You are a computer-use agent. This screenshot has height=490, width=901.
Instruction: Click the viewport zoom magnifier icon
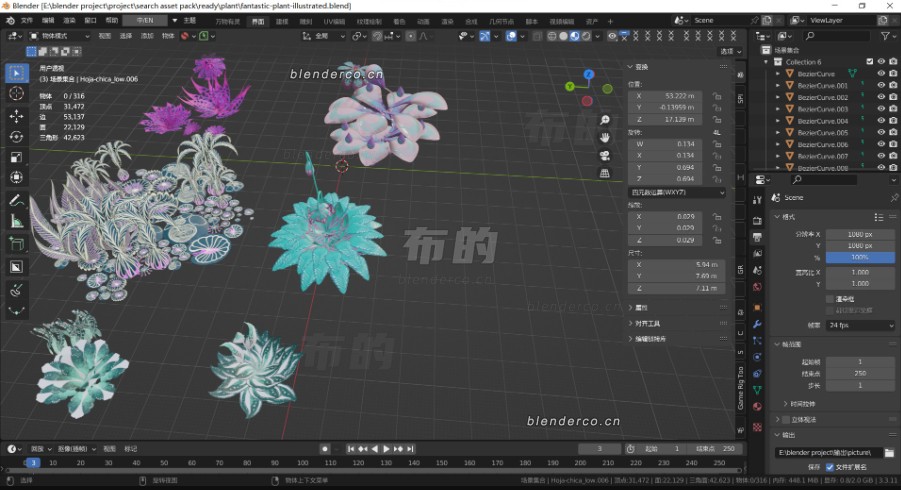(x=604, y=119)
